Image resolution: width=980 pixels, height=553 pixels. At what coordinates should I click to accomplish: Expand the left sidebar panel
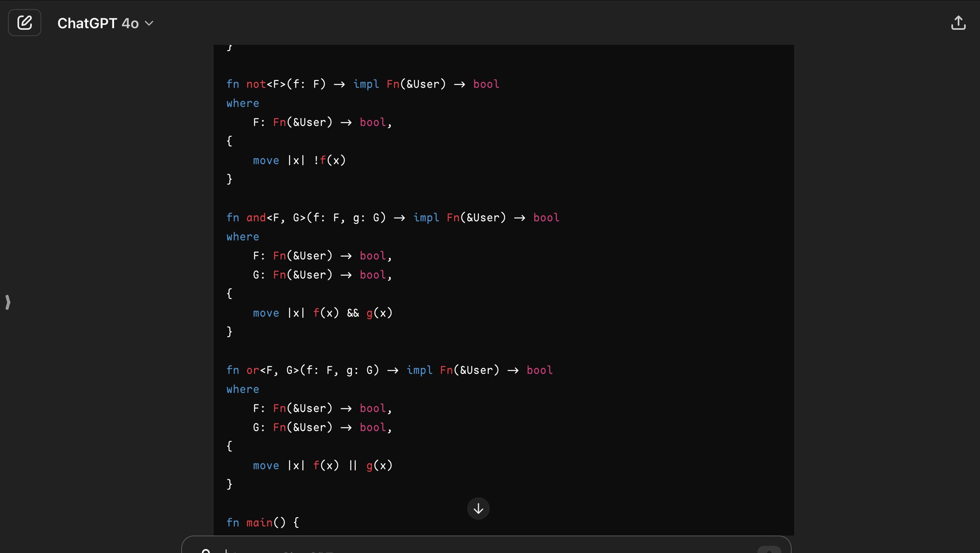(x=8, y=302)
